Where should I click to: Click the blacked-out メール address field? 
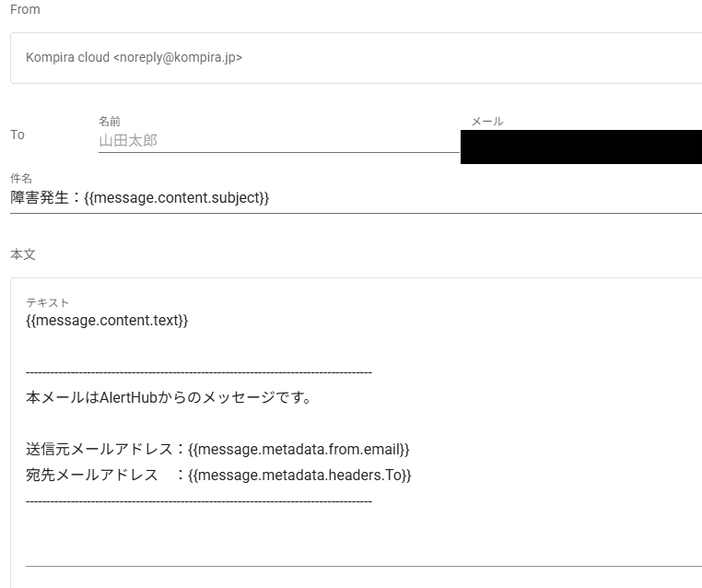[x=580, y=147]
